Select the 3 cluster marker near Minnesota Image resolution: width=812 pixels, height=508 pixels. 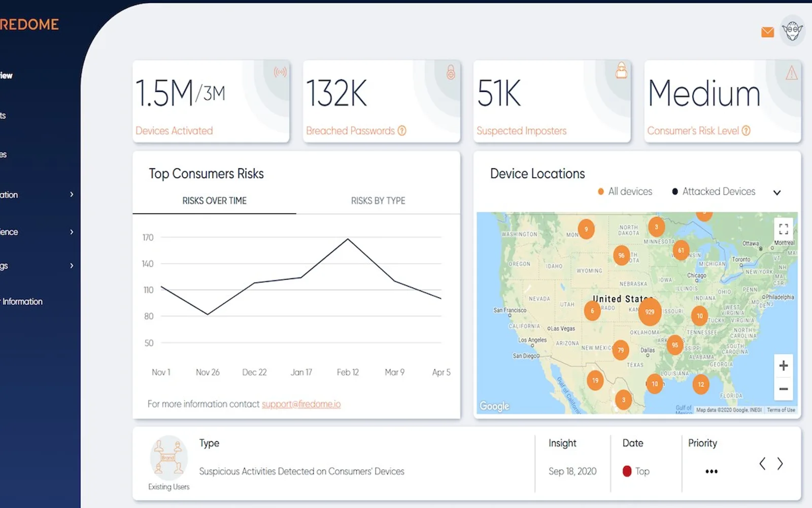click(x=656, y=227)
